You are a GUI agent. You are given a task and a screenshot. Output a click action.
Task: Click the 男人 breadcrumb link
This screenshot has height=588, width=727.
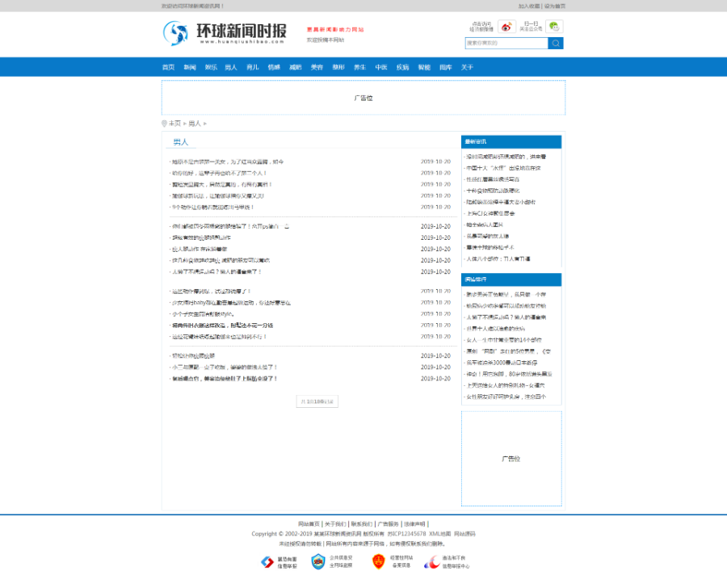tap(195, 124)
